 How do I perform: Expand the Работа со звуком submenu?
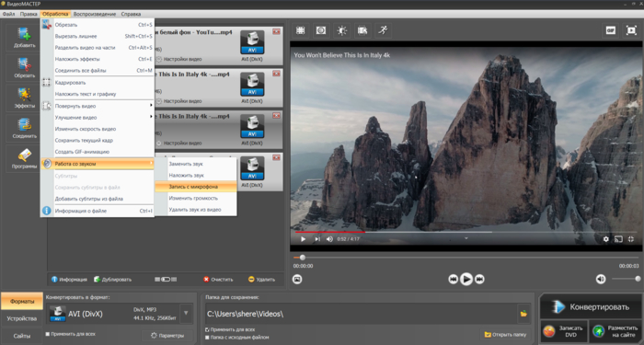[98, 164]
